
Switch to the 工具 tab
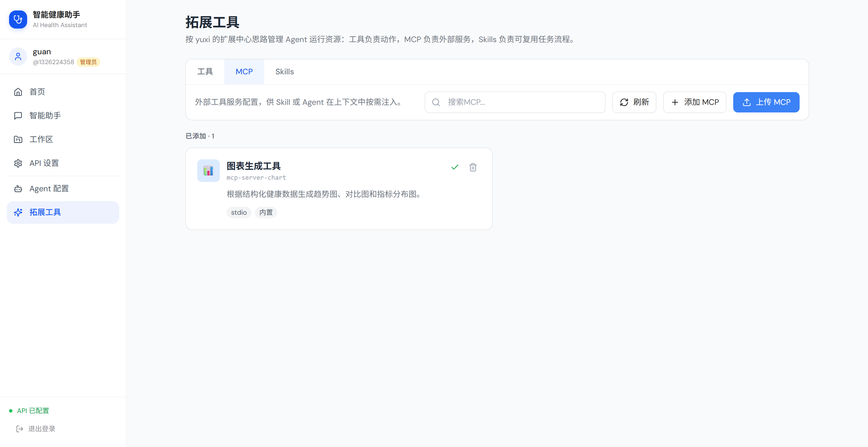(x=205, y=72)
